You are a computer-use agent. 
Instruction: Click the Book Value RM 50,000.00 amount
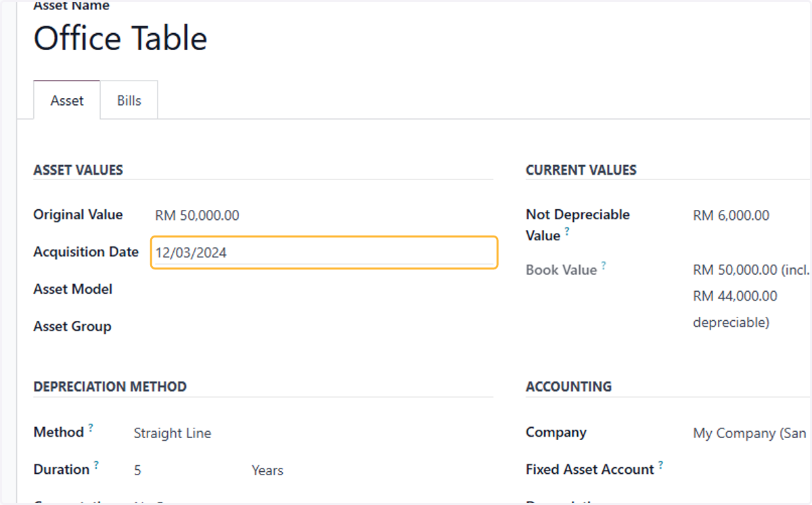click(735, 270)
